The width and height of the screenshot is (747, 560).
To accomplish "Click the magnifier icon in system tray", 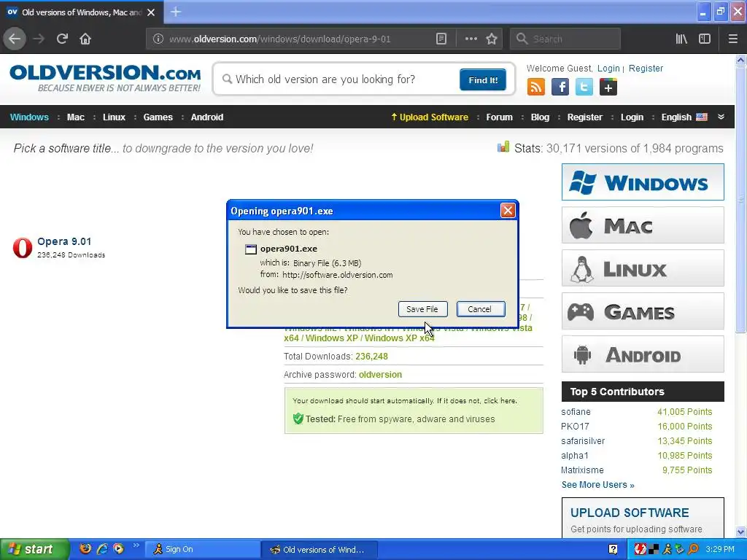I will pyautogui.click(x=693, y=549).
